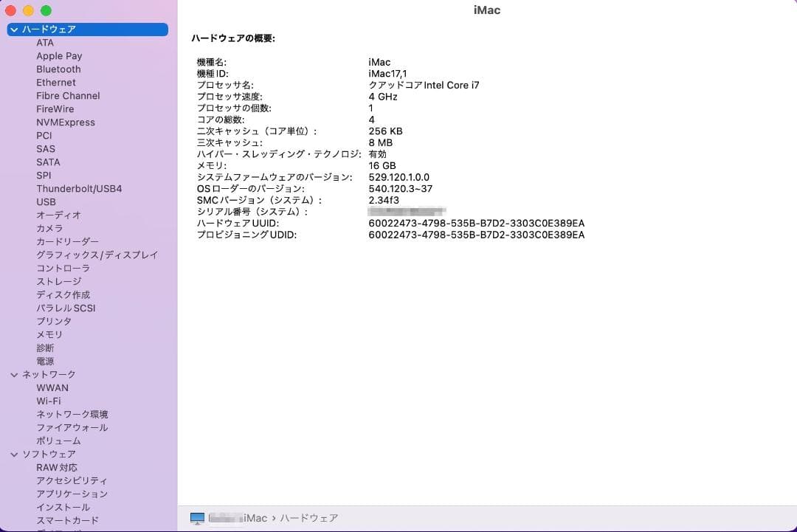Click the プロビジョニングUDID value text
The image size is (797, 532).
click(476, 235)
